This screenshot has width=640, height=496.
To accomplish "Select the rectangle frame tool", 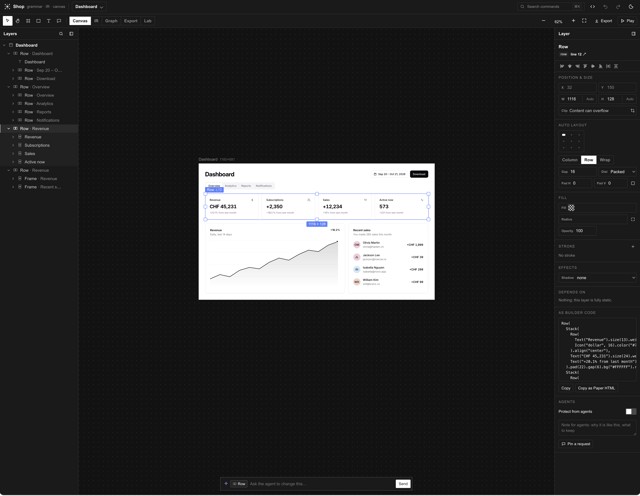I will coord(38,21).
